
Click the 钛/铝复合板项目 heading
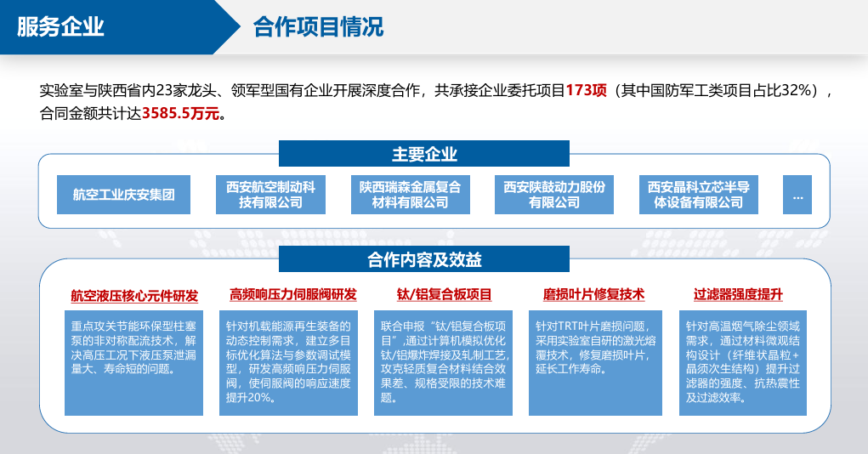444,295
